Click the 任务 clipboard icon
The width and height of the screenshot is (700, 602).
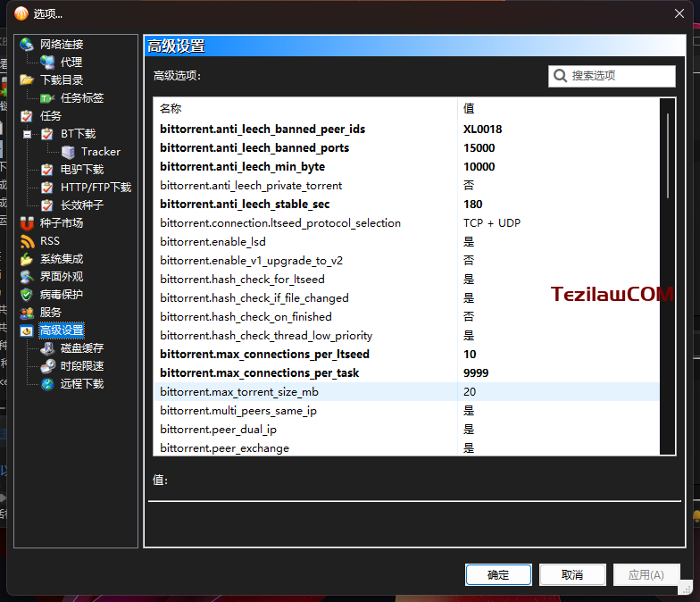[27, 116]
